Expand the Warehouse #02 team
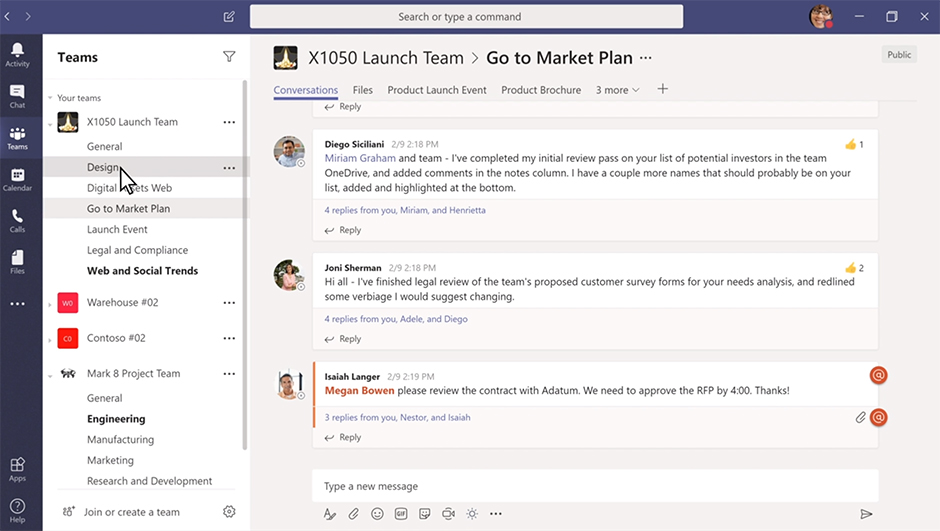940x531 pixels. 50,303
